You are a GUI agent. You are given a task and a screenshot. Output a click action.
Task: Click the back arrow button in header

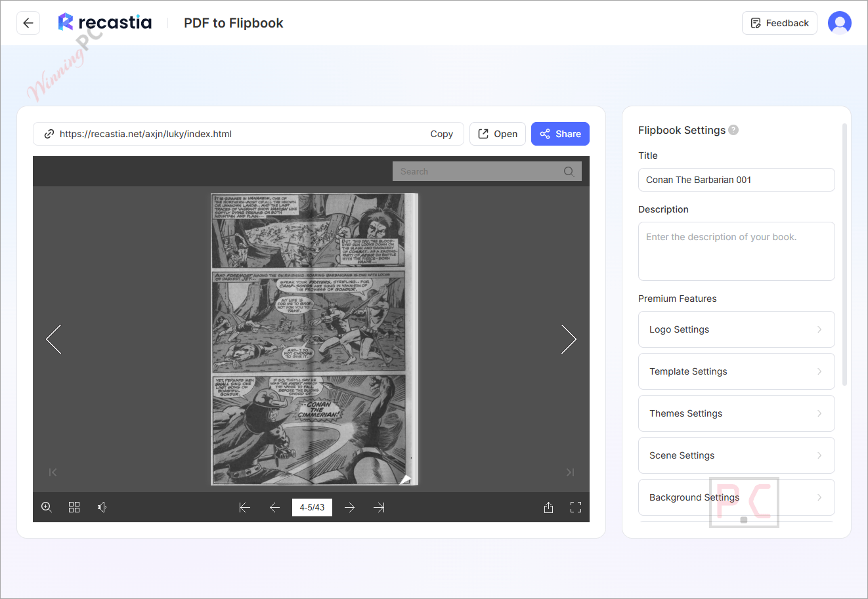click(x=28, y=23)
